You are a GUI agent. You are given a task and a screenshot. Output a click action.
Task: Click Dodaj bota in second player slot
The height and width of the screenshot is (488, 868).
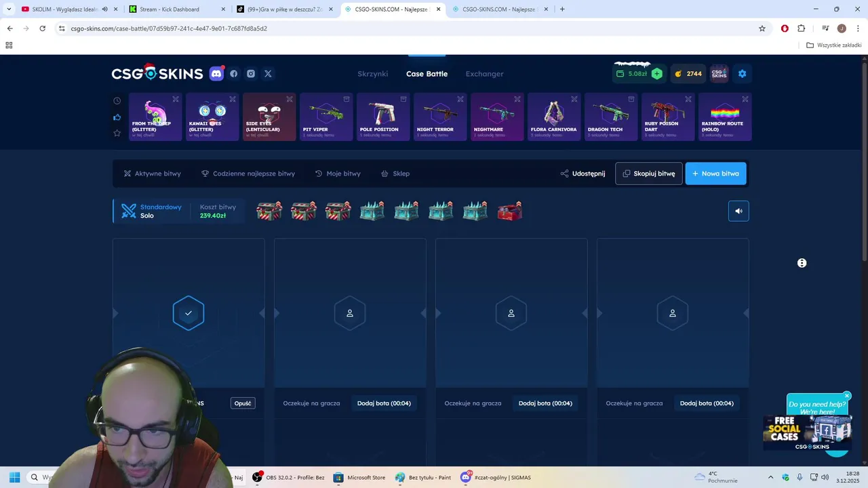point(384,403)
